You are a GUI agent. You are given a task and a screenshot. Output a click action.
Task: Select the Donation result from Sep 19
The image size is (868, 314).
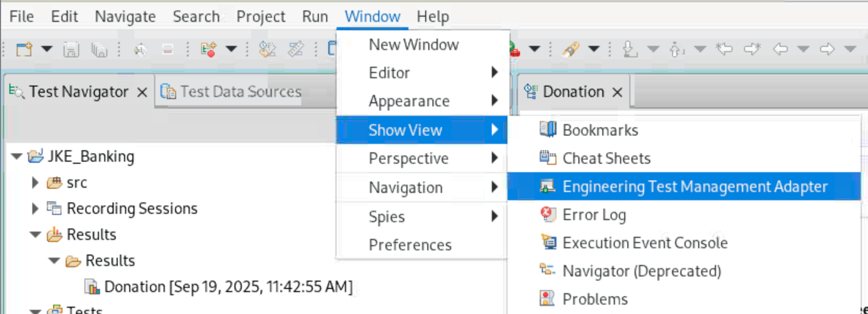pyautogui.click(x=228, y=287)
